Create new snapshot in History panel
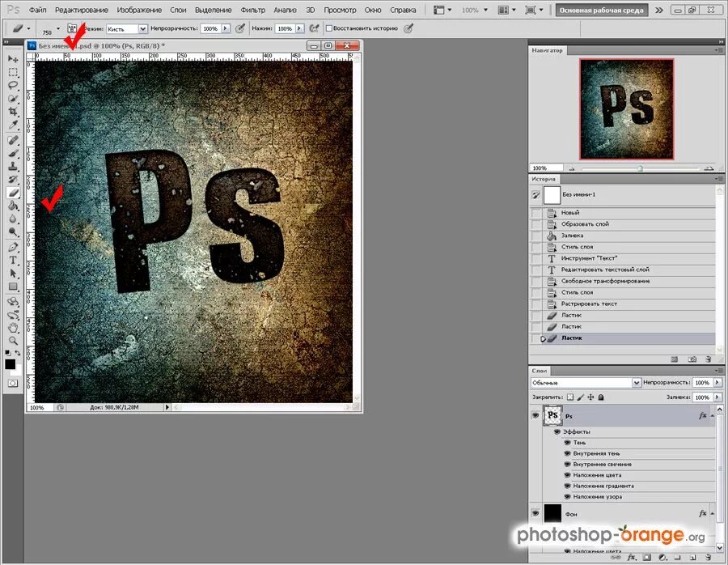 [x=692, y=359]
